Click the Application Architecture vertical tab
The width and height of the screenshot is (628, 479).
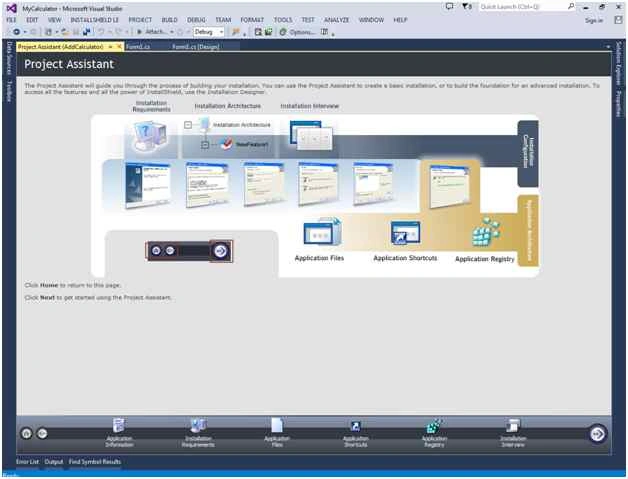(x=528, y=231)
